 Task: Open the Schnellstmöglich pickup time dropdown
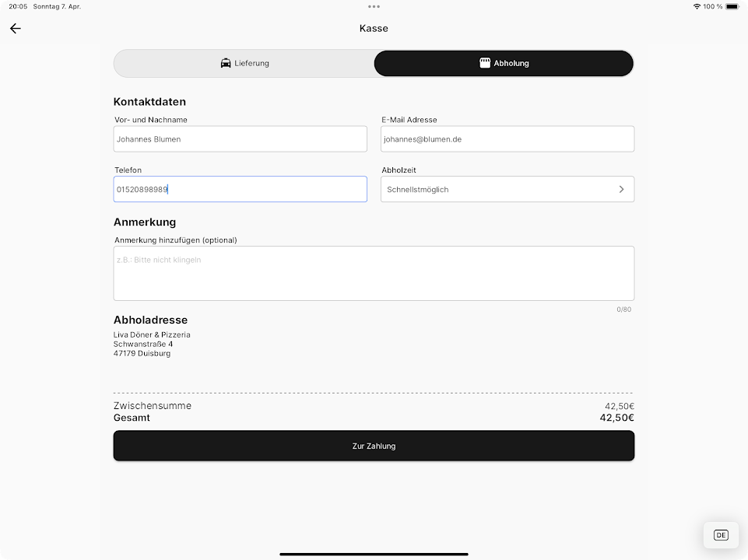498,189
